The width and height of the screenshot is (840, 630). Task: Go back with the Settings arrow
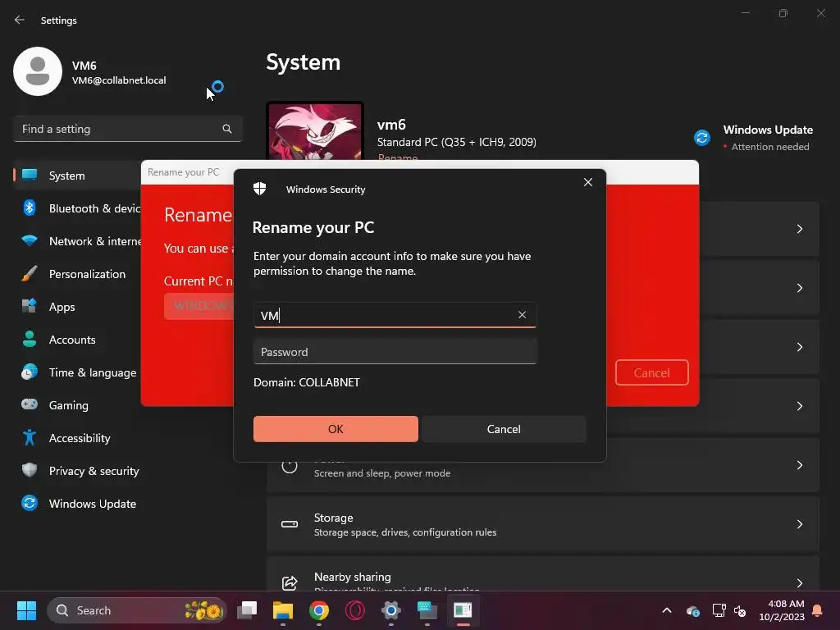point(20,20)
